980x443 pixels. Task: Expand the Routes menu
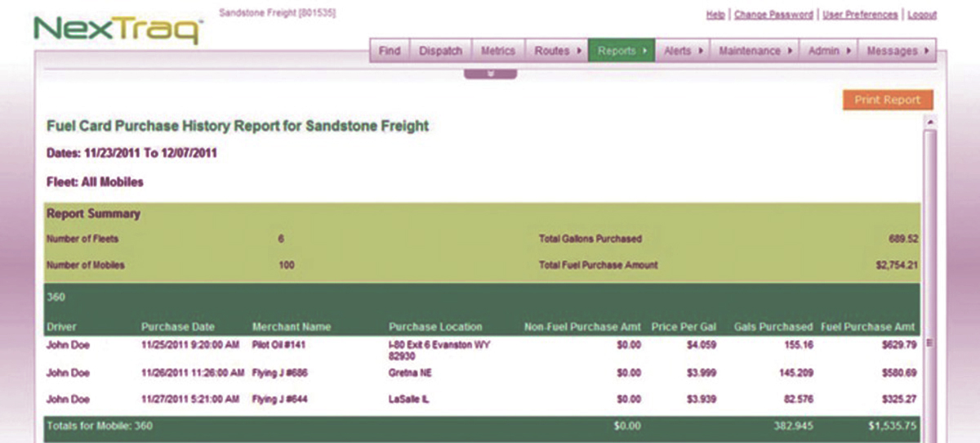click(x=556, y=51)
